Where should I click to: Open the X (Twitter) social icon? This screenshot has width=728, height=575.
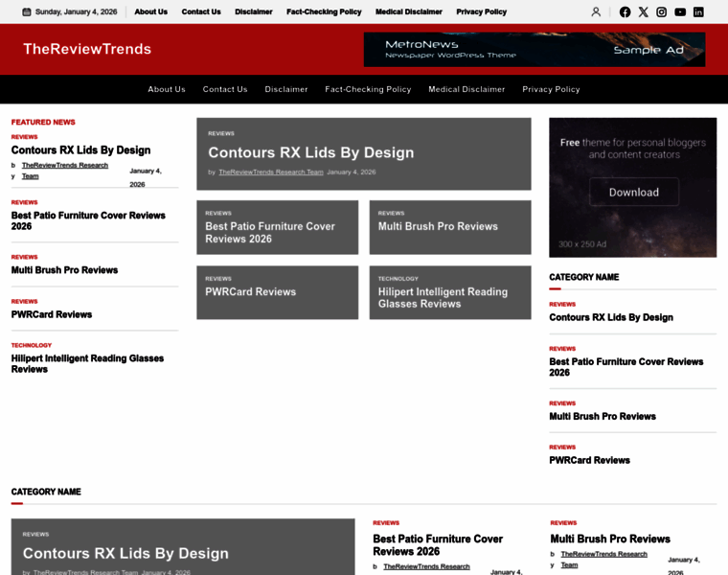644,11
